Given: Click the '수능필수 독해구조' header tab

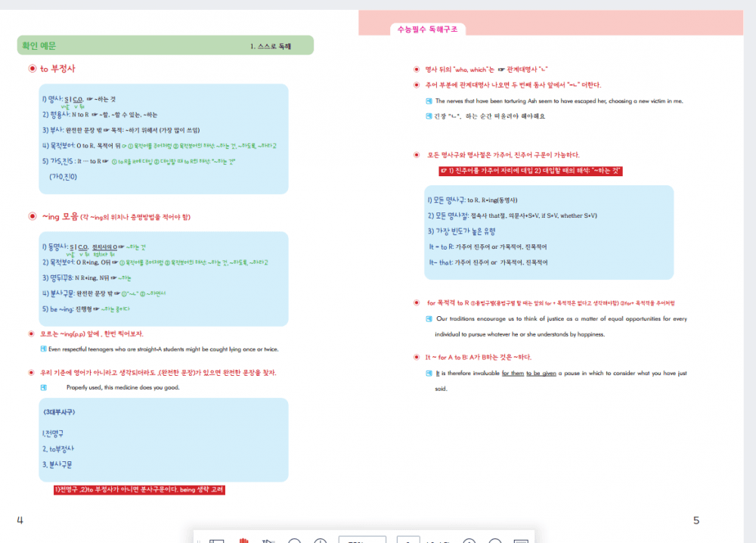Looking at the screenshot, I should pos(428,29).
